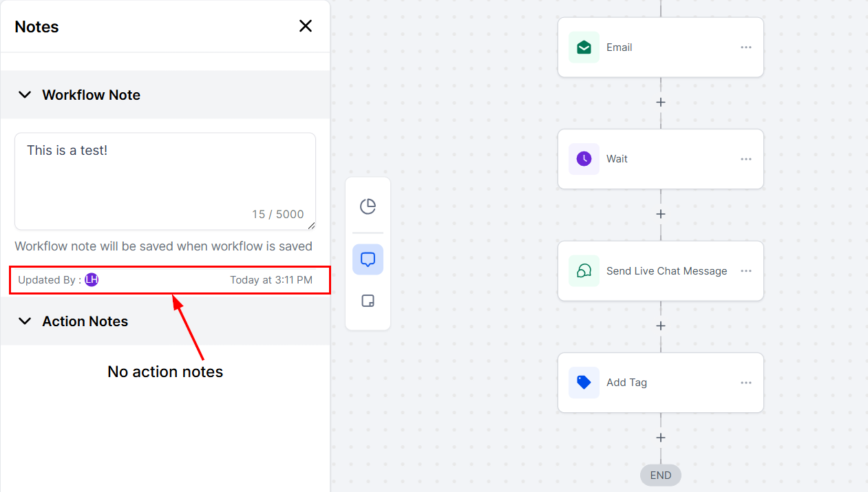The height and width of the screenshot is (492, 868).
Task: Collapse the Workflow Note section
Action: 25,95
